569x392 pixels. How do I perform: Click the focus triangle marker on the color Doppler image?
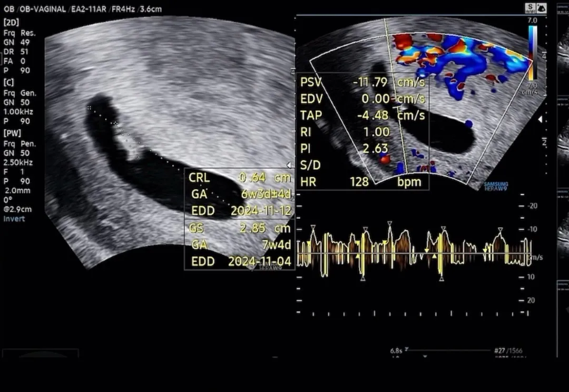pyautogui.click(x=541, y=119)
